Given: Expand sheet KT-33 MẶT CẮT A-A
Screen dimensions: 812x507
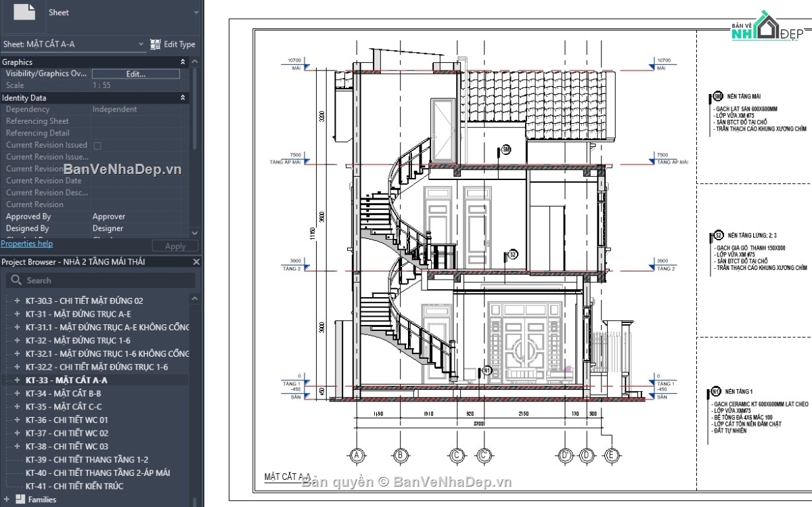Looking at the screenshot, I should [17, 380].
